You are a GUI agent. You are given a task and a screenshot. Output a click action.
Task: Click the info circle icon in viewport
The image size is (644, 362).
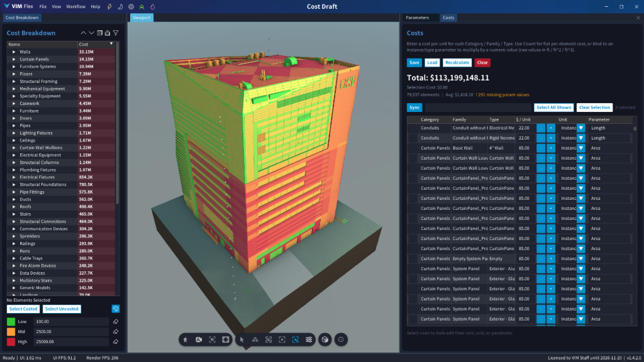[341, 339]
